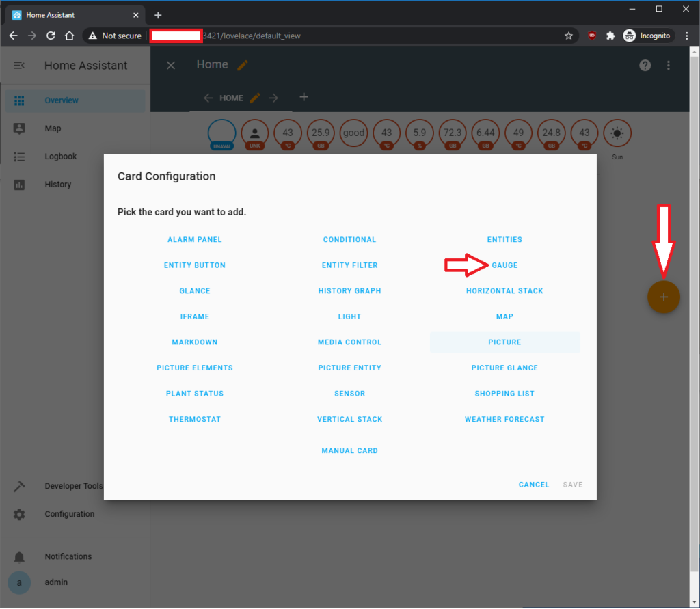Open Logbook in the sidebar

(75, 157)
